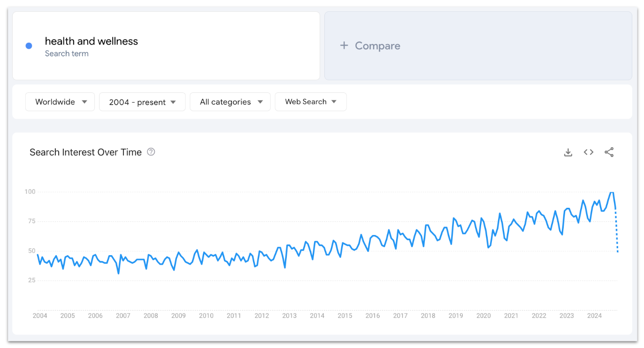This screenshot has width=644, height=348.
Task: Click the 2013 x-axis label
Action: [289, 316]
